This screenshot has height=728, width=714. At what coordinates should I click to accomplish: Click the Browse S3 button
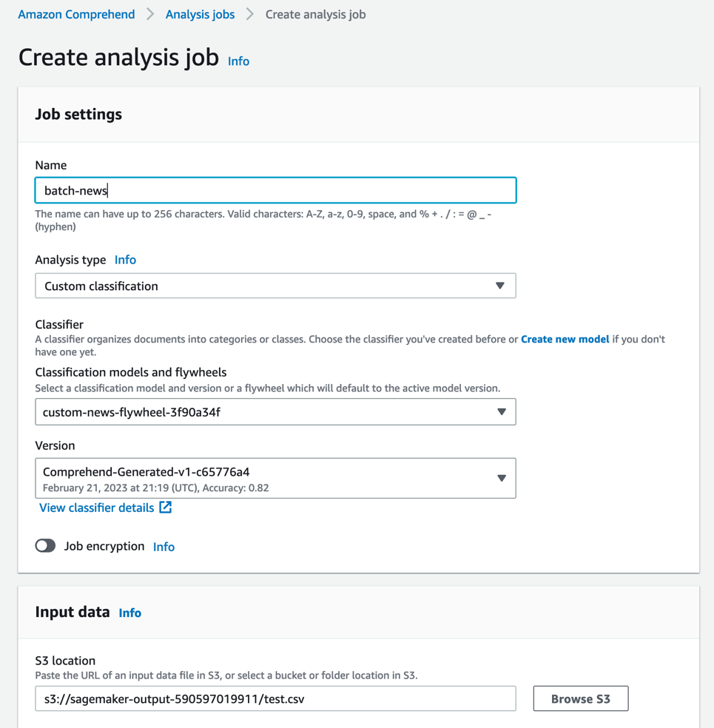click(x=580, y=698)
